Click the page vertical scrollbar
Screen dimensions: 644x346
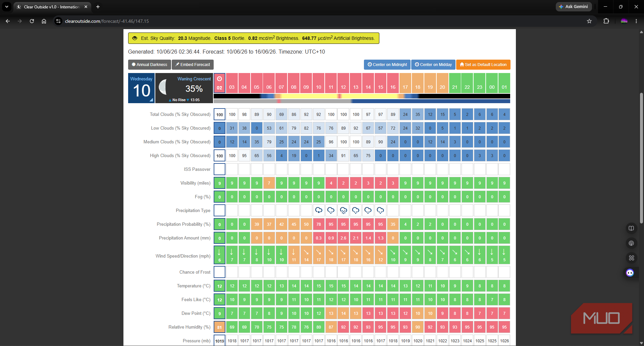click(641, 157)
